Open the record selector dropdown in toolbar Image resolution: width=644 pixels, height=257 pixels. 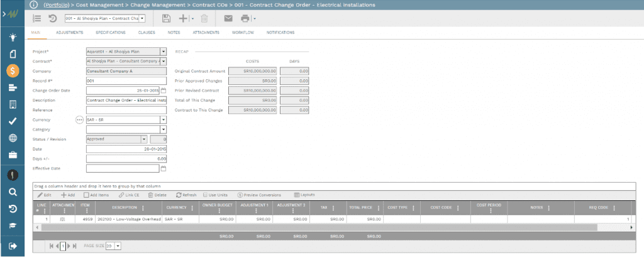[142, 18]
